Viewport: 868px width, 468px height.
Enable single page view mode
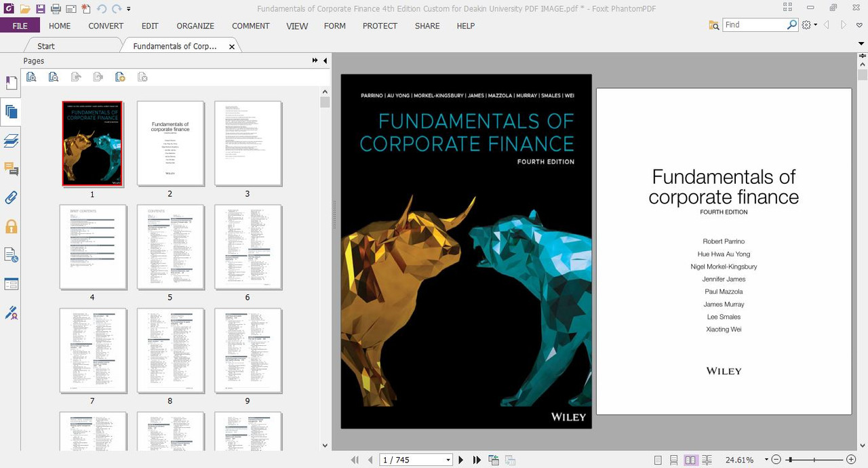(658, 460)
